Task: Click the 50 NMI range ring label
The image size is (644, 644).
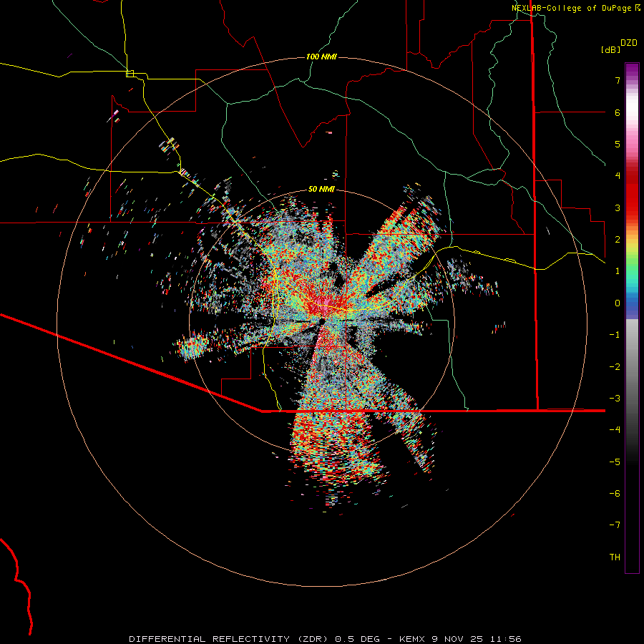Action: click(x=321, y=189)
